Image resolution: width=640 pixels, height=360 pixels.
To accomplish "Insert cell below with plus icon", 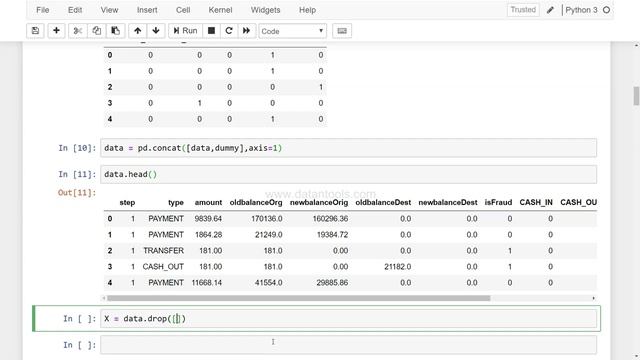I will (x=56, y=31).
